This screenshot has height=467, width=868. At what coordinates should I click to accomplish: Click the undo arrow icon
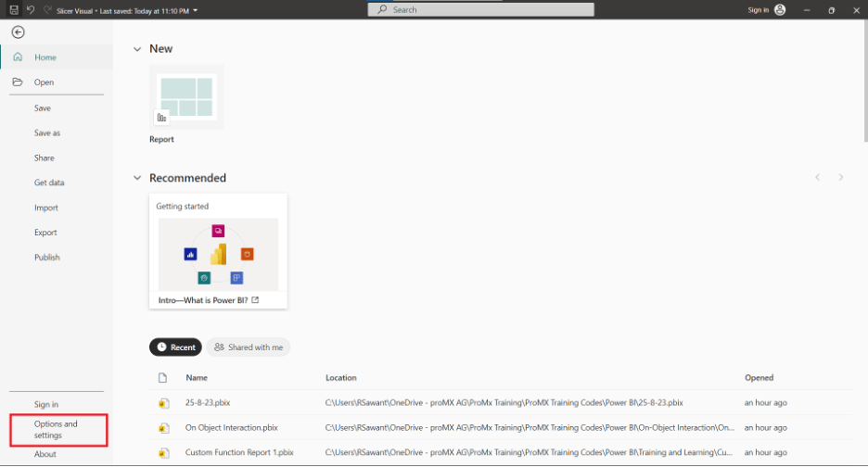tap(31, 9)
